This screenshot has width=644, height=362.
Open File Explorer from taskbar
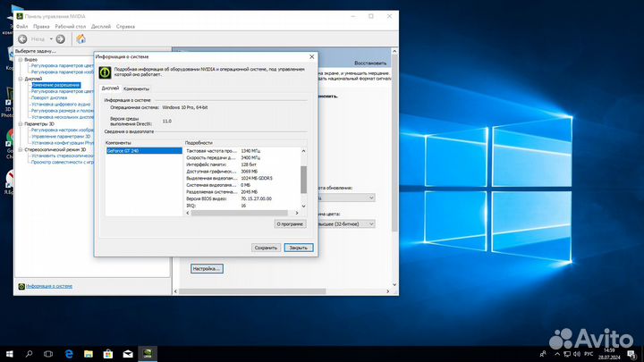[x=89, y=354]
